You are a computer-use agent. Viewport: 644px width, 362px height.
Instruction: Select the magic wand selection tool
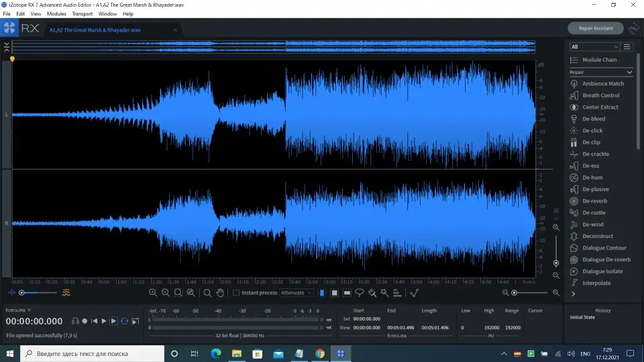tap(384, 293)
